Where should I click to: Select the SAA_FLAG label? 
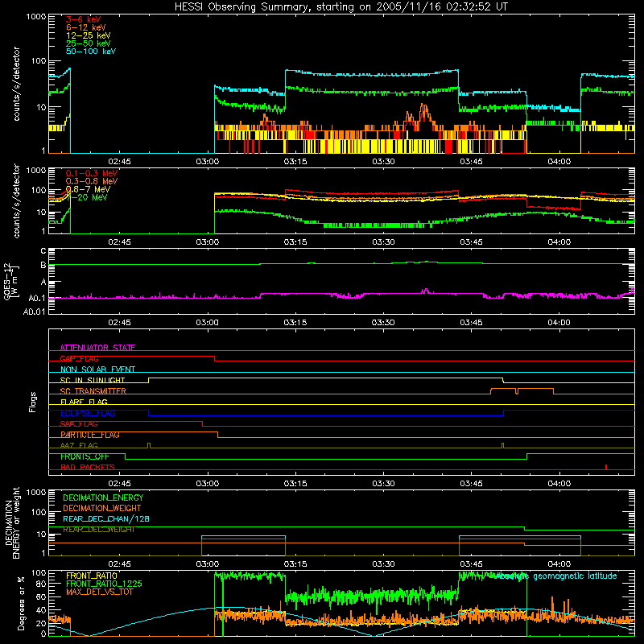[x=79, y=424]
